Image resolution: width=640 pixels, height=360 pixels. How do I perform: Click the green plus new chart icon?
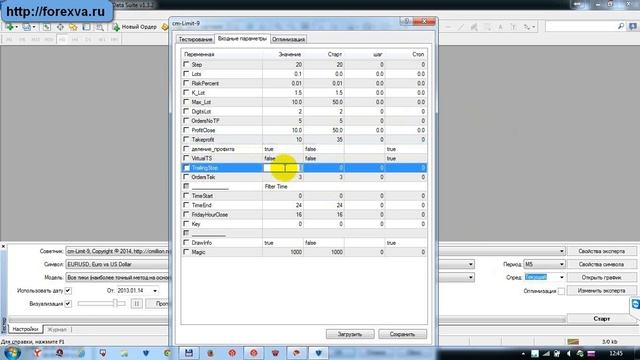pos(10,27)
